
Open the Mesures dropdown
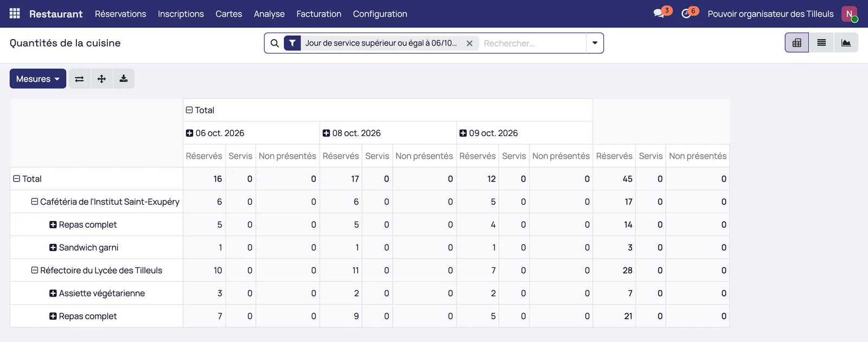(x=38, y=79)
